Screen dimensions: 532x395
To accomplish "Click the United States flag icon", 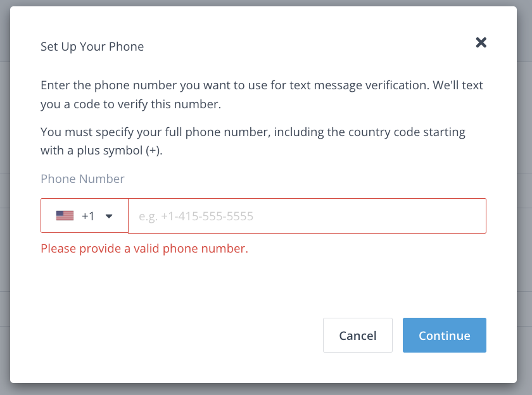I will point(65,216).
